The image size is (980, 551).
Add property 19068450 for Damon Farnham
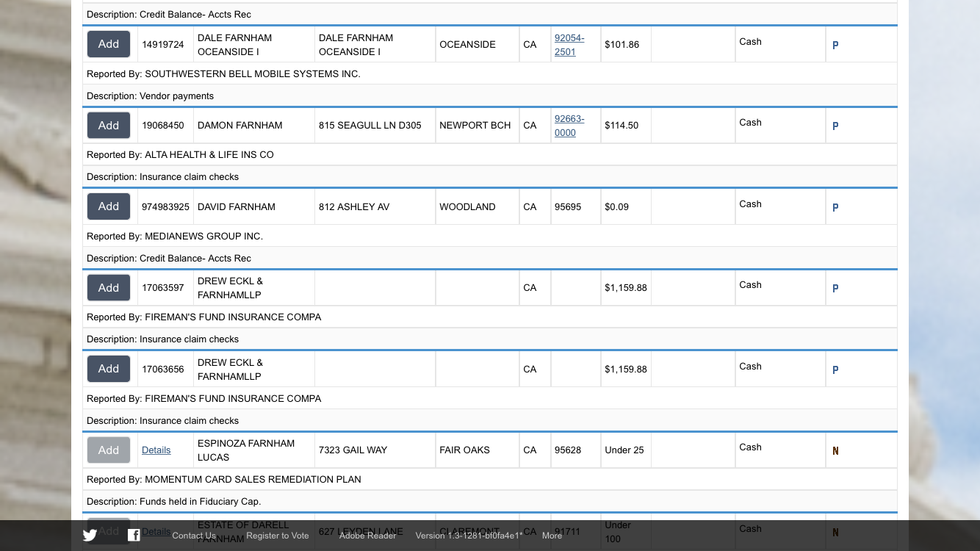click(109, 126)
